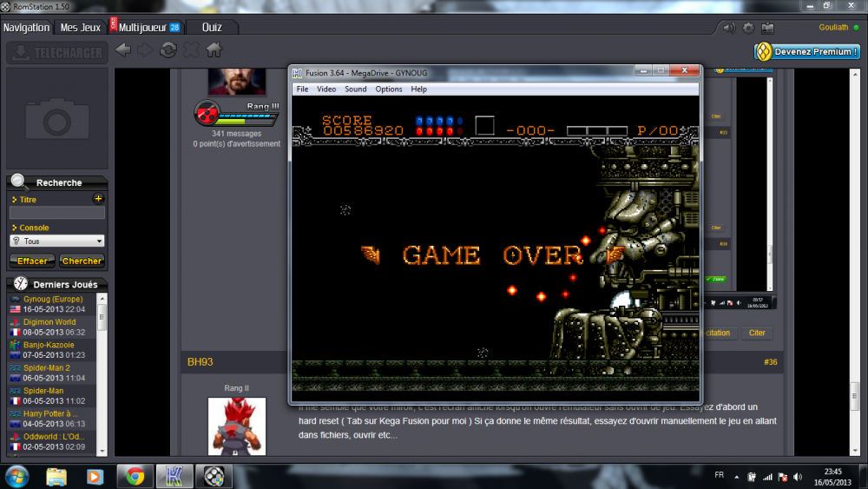Click Devenez Premium button
Viewport: 868px width, 489px height.
(x=807, y=51)
